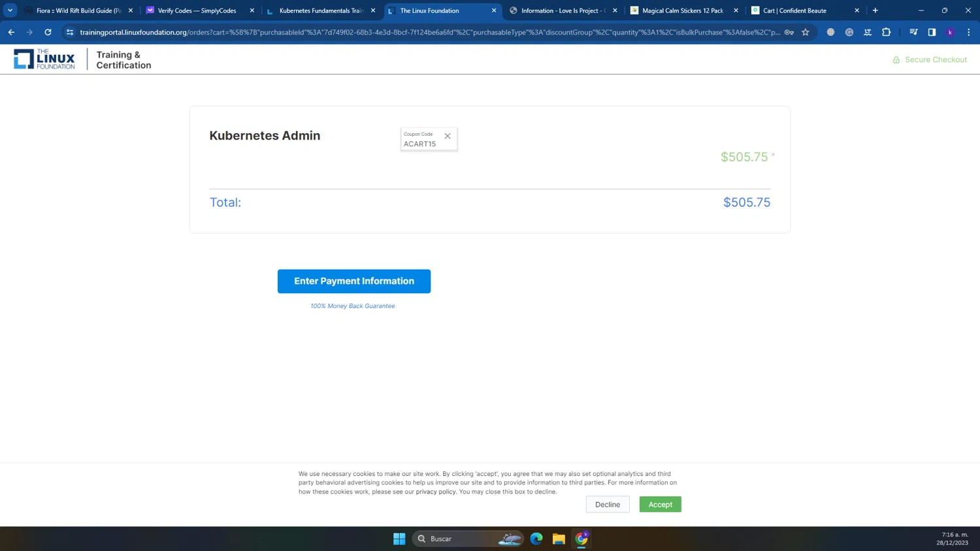
Task: Open the Extensions puzzle icon
Action: pos(886,32)
